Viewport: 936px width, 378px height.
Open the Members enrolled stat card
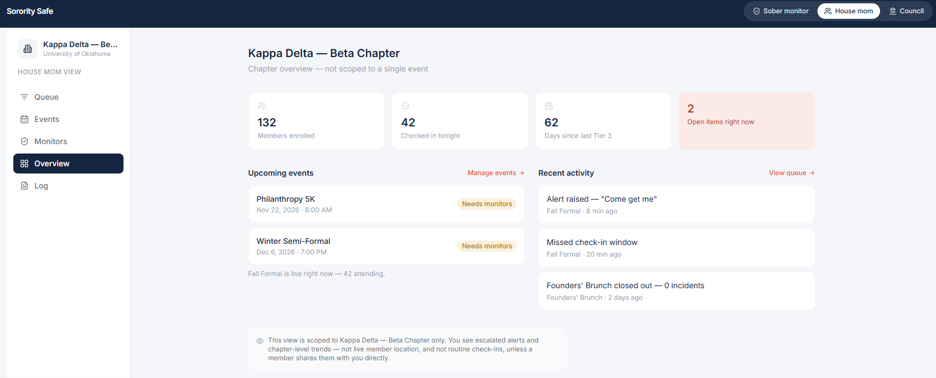tap(316, 121)
